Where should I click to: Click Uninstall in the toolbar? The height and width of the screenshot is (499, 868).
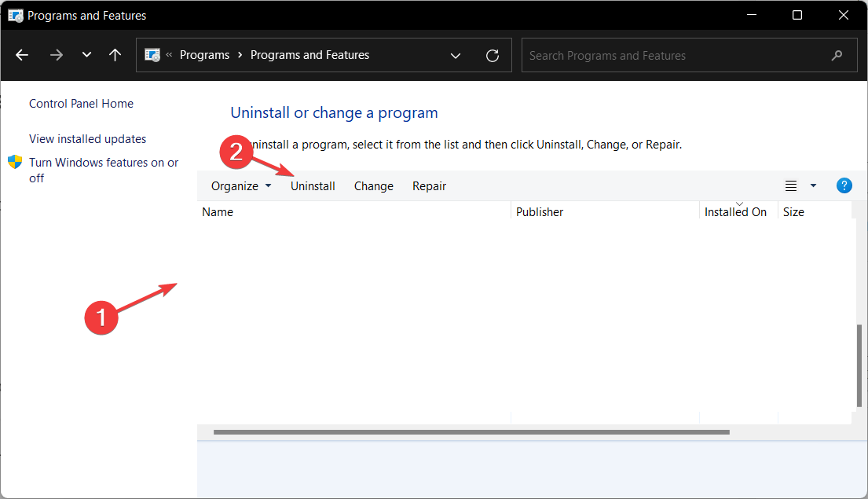(313, 186)
